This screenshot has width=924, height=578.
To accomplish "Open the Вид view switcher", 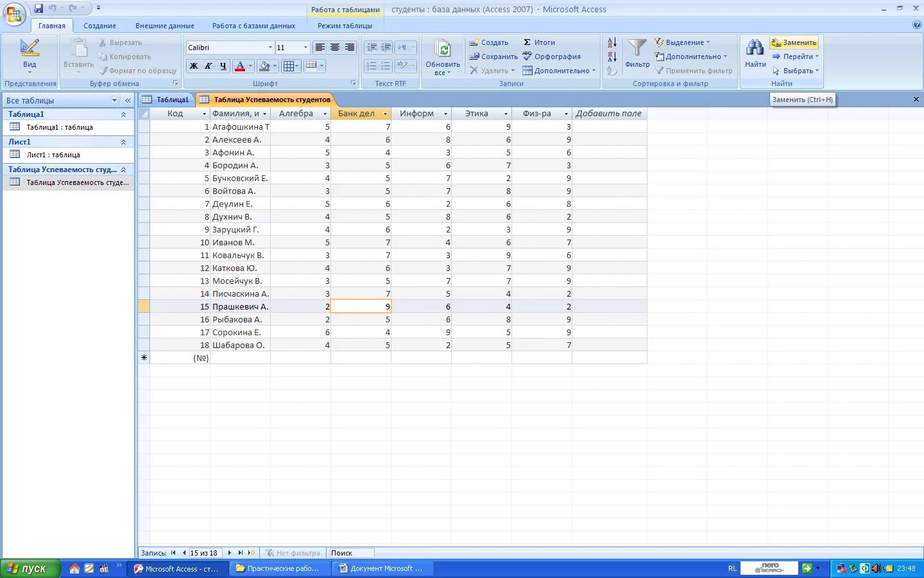I will point(30,57).
